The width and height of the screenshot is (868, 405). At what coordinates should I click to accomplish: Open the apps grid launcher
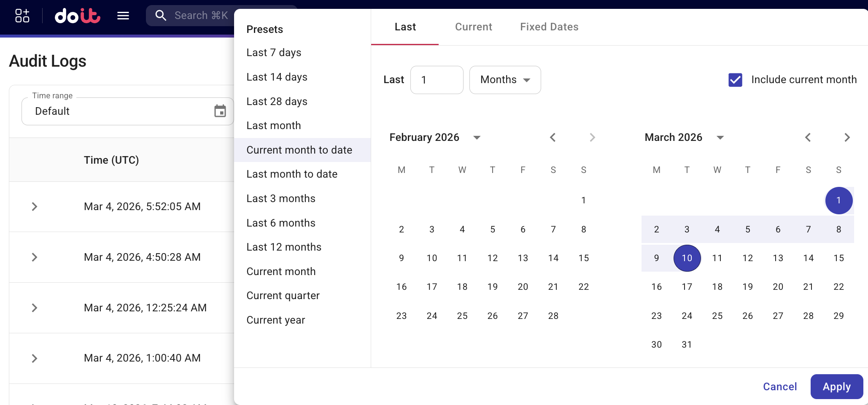pos(22,16)
